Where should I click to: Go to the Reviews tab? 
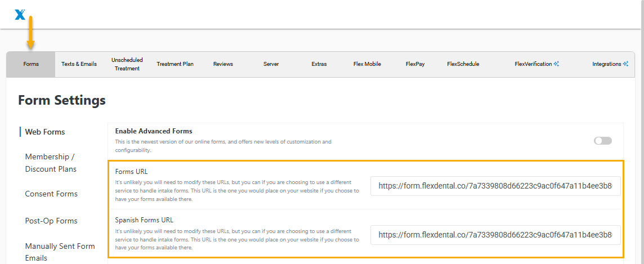(x=223, y=64)
